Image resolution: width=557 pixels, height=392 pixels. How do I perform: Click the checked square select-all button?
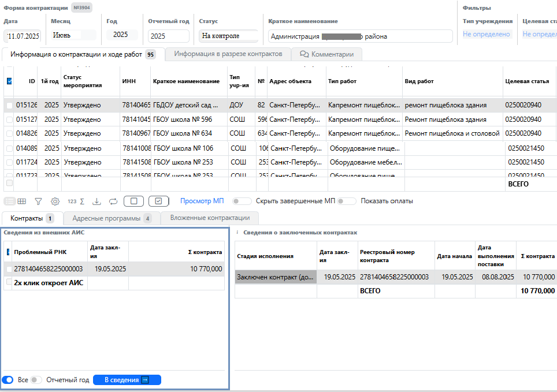(158, 201)
